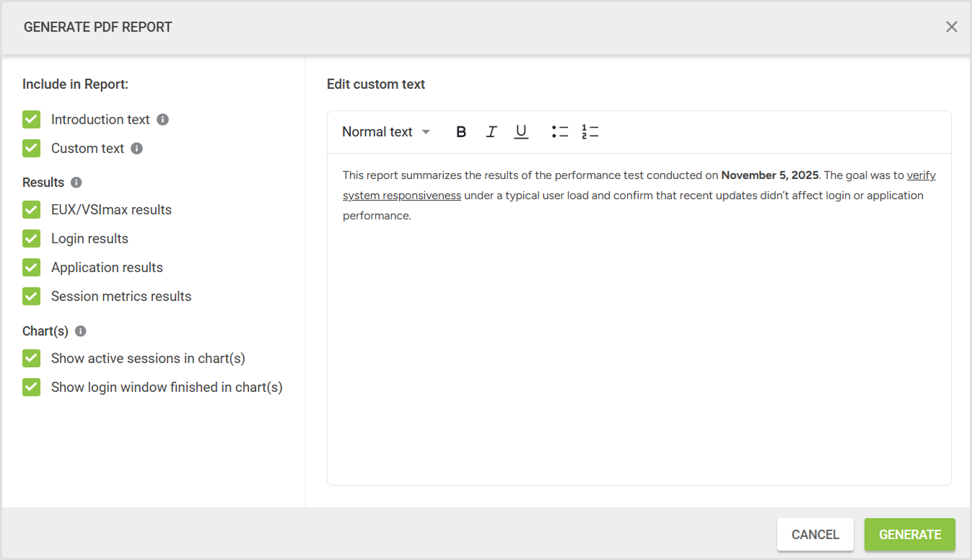Click info icon next to Introduction text
972x560 pixels.
(x=163, y=120)
